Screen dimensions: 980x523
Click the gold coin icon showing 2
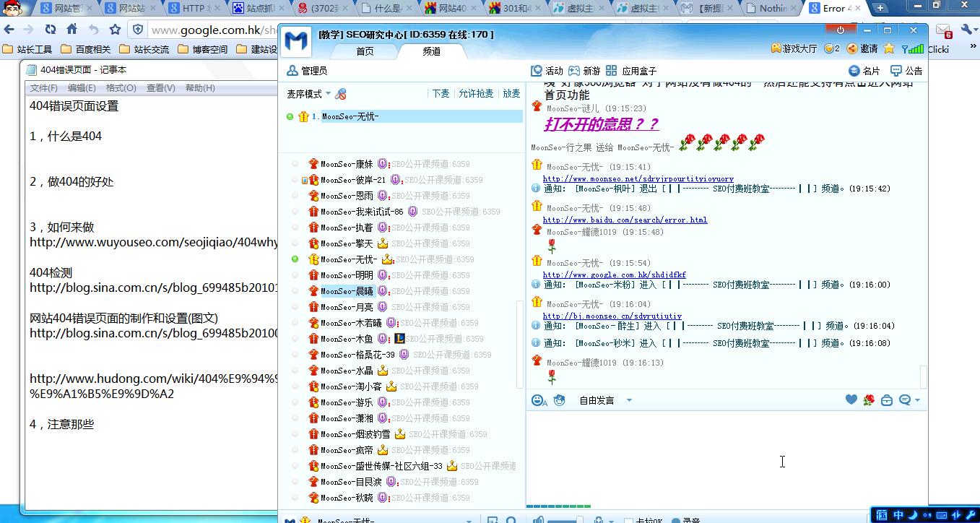(x=832, y=48)
